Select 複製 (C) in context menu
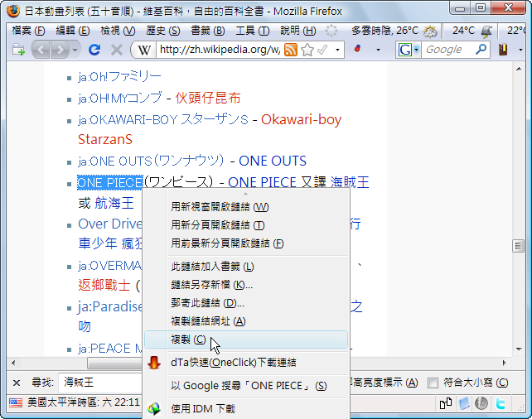This screenshot has width=532, height=419. click(246, 340)
